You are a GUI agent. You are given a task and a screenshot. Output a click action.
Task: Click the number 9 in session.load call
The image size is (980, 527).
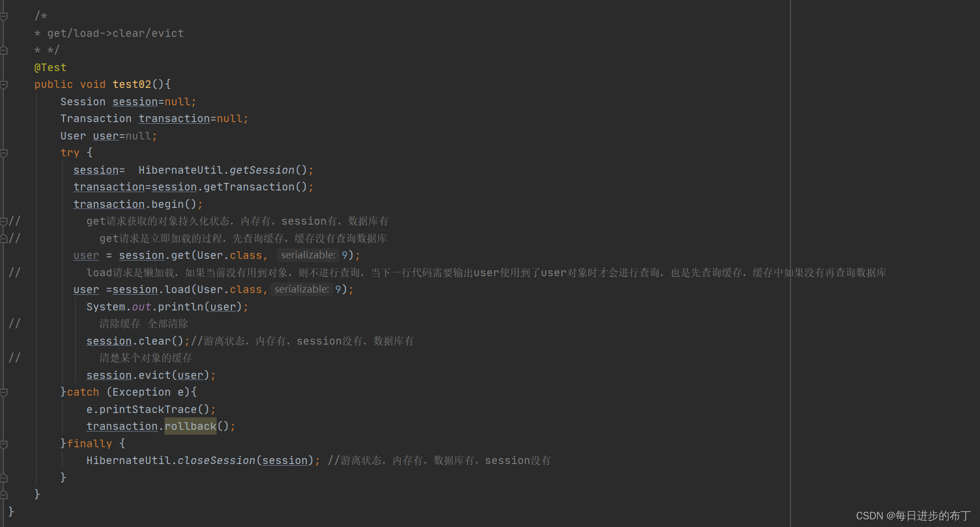coord(338,290)
